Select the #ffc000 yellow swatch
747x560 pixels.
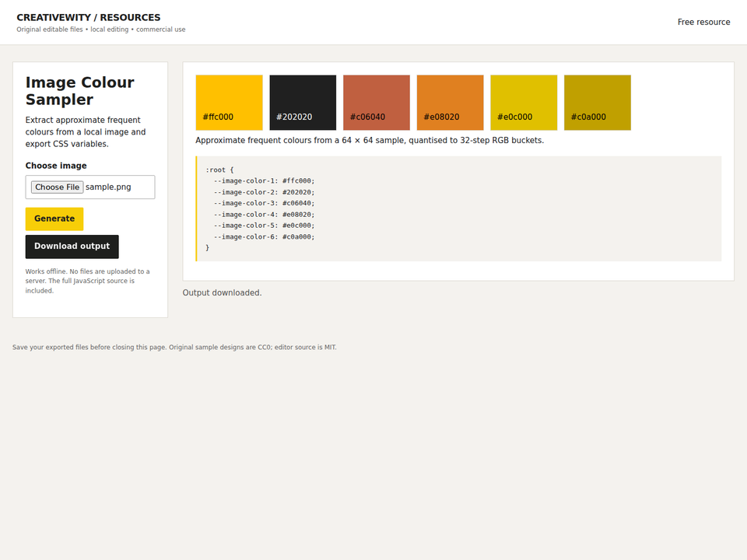229,103
